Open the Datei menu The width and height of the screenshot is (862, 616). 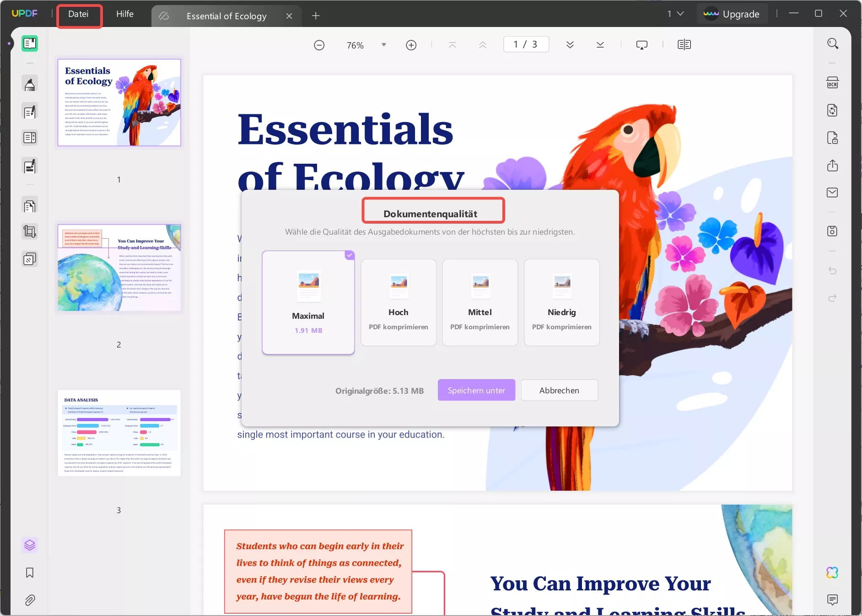pyautogui.click(x=79, y=14)
